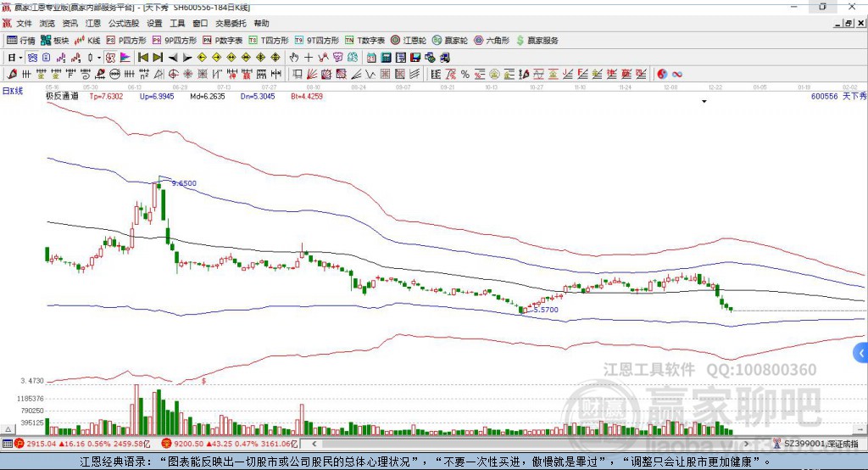Viewport: 868px width, 470px height.
Task: Launch the 江恩轮 Gann wheel
Action: click(408, 41)
